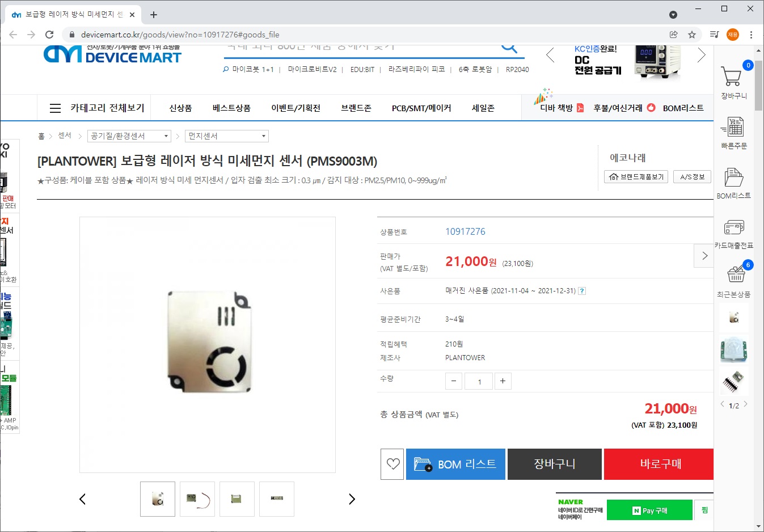Image resolution: width=764 pixels, height=532 pixels.
Task: Expand the price detail arrow at the right of 판매가
Action: coord(704,256)
